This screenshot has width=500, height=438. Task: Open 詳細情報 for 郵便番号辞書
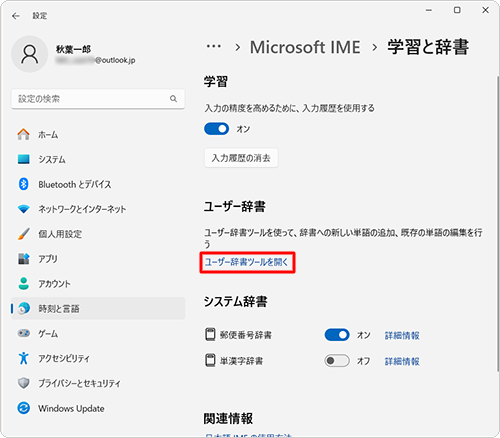[402, 335]
